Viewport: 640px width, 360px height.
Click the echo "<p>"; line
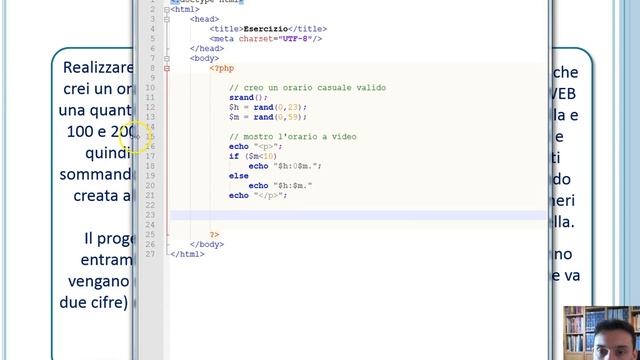(256, 147)
